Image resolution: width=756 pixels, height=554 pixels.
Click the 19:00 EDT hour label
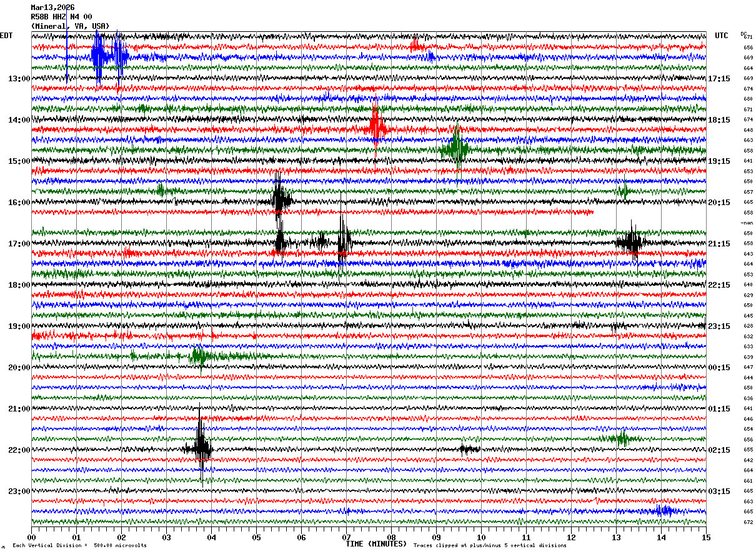(x=19, y=326)
